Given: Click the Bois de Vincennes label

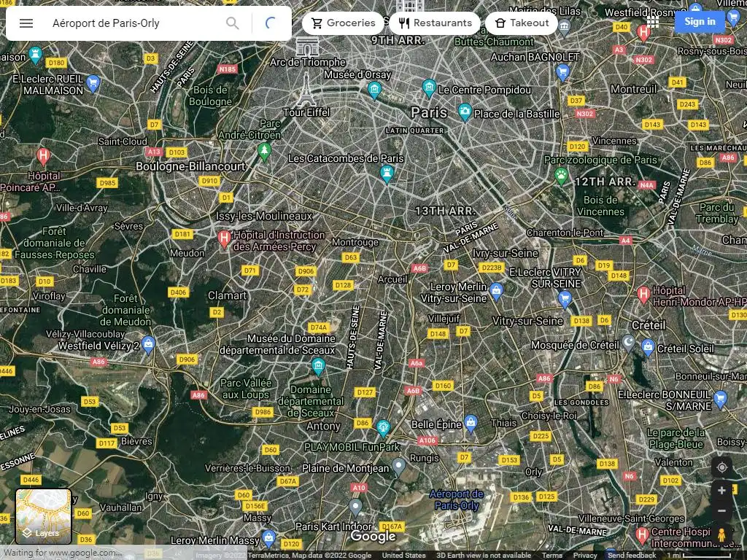Looking at the screenshot, I should [600, 206].
